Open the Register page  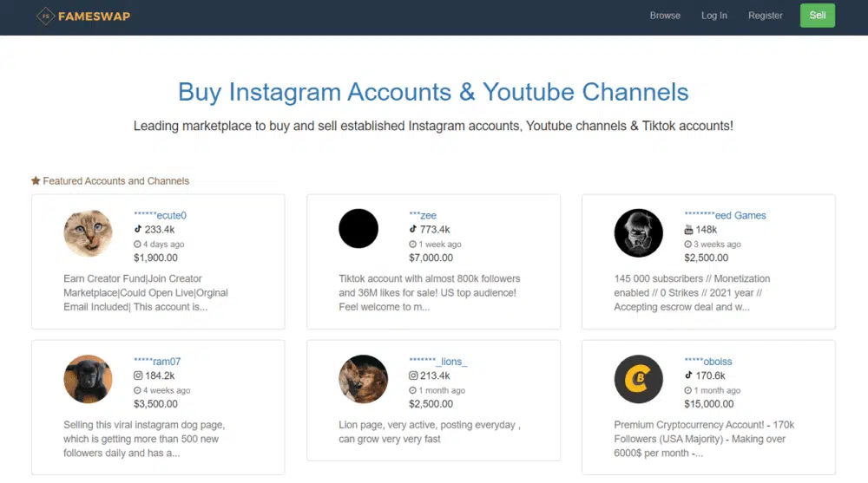pos(766,16)
